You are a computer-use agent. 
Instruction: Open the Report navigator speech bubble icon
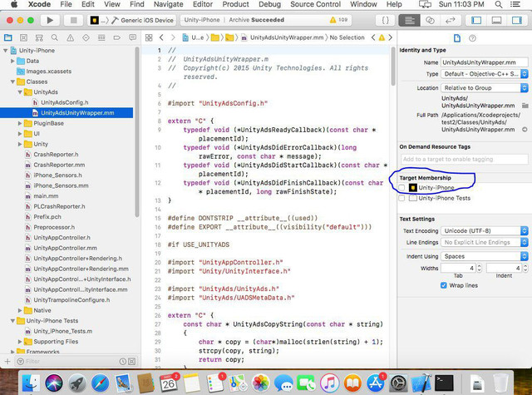[x=133, y=37]
